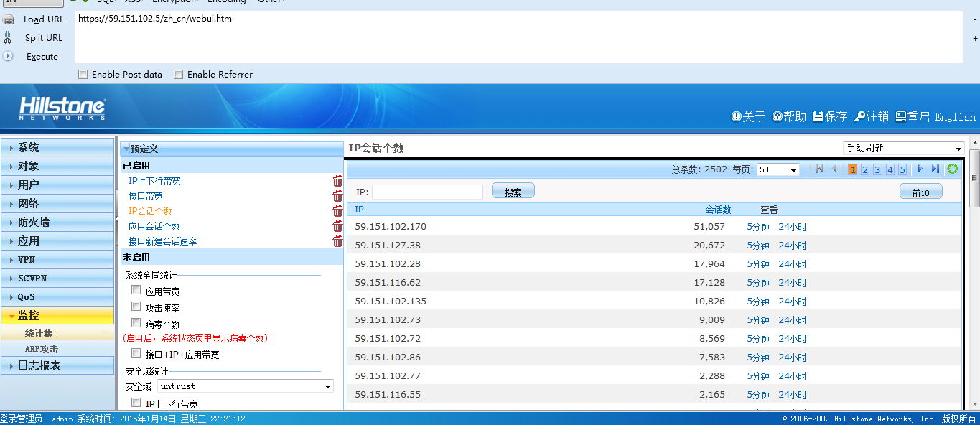Image resolution: width=980 pixels, height=425 pixels.
Task: View 24小时 chart for 59.151.127.38
Action: (x=793, y=245)
